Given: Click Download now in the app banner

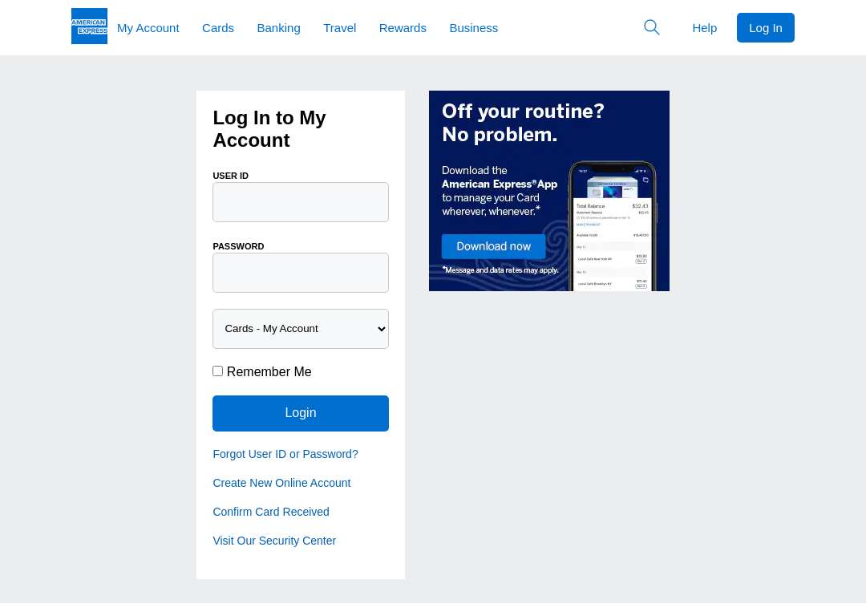Looking at the screenshot, I should (x=493, y=246).
